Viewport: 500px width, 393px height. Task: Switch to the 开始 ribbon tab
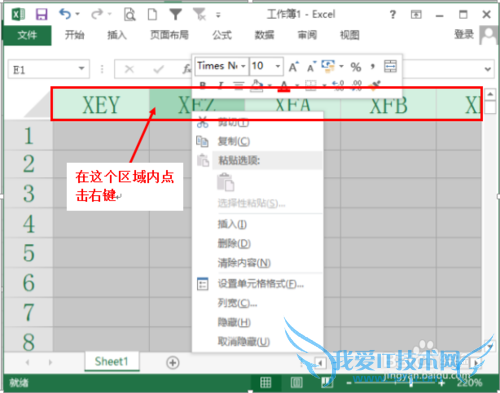click(x=74, y=35)
